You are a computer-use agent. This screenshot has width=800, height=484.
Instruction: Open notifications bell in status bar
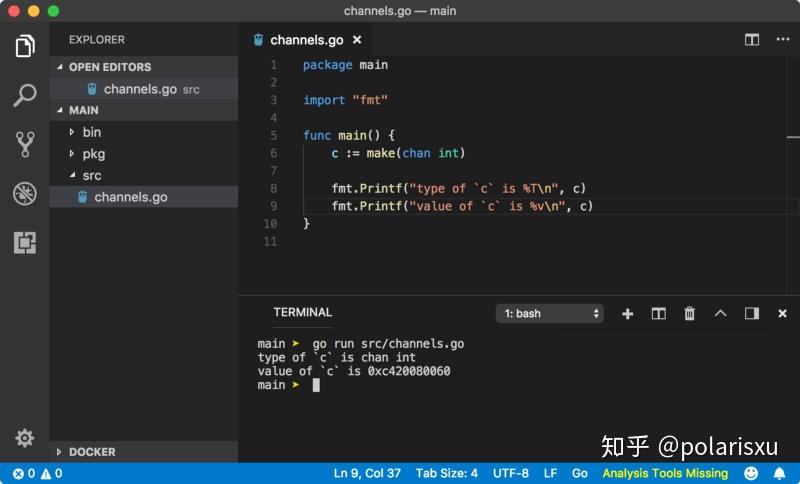pyautogui.click(x=780, y=473)
